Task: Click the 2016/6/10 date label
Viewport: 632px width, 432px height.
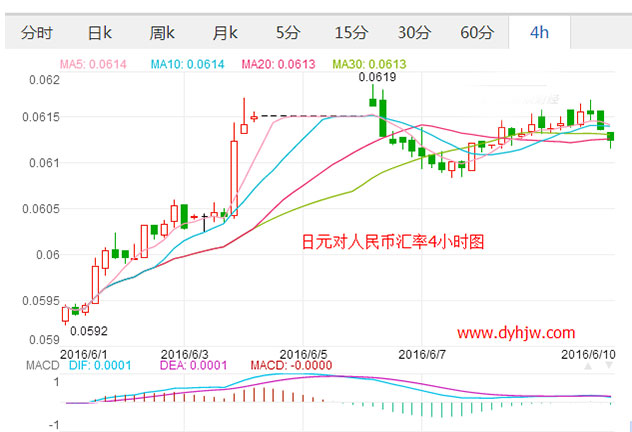Action: 588,355
